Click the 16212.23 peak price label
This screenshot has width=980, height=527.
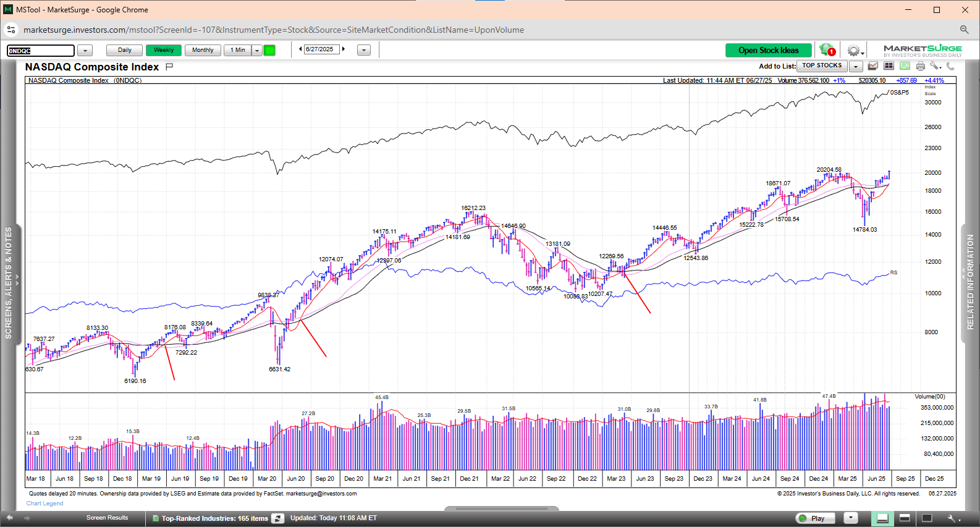pos(473,208)
